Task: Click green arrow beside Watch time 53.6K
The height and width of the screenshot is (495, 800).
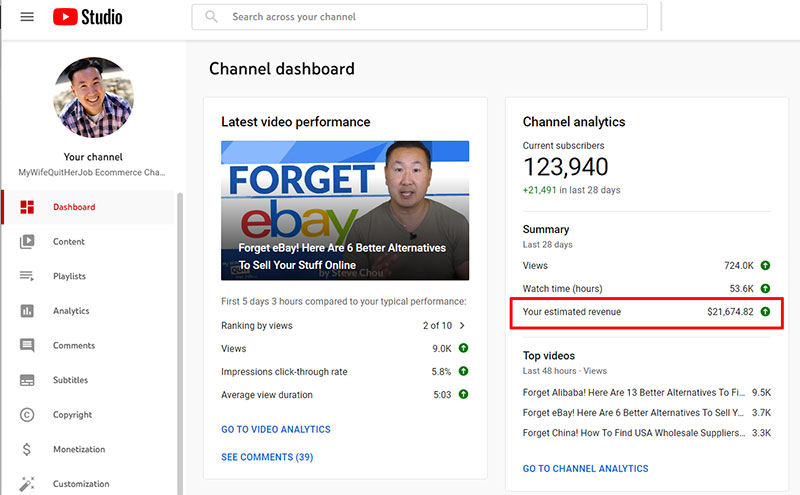Action: point(765,288)
